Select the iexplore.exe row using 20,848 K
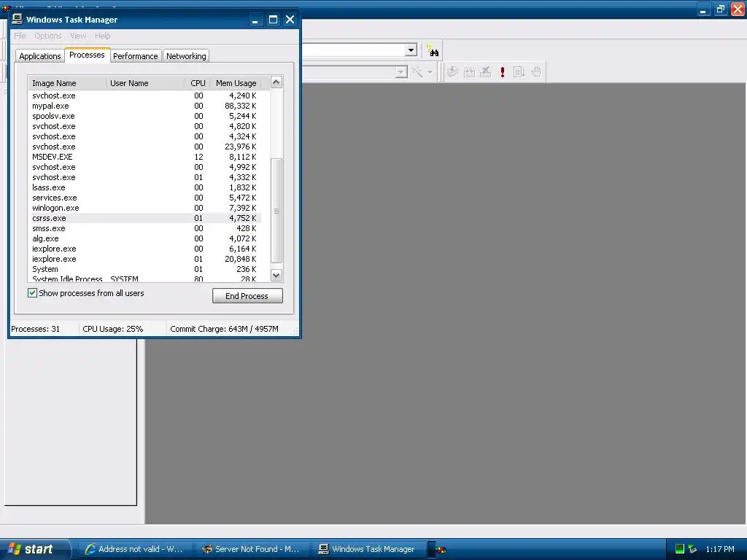Screen dimensions: 747x560 (144, 259)
